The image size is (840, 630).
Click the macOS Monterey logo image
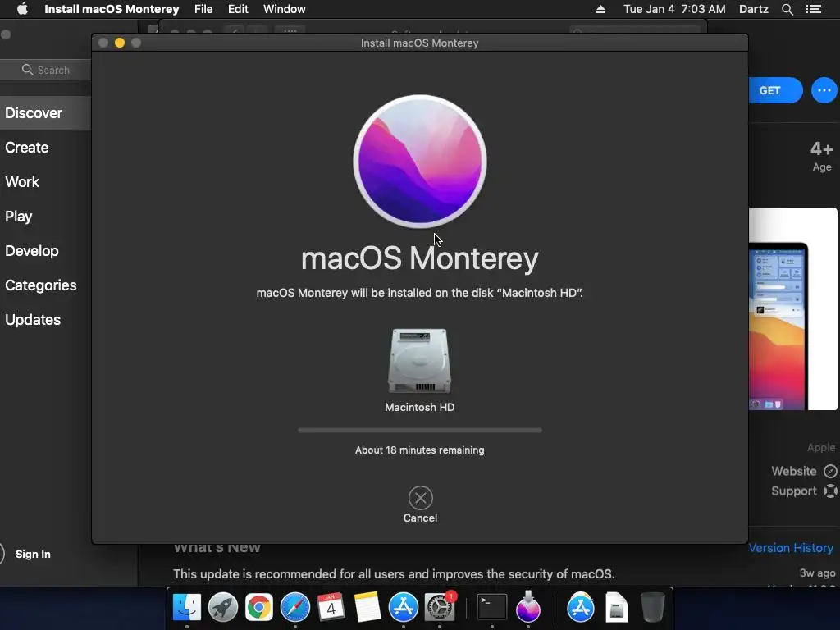(420, 162)
